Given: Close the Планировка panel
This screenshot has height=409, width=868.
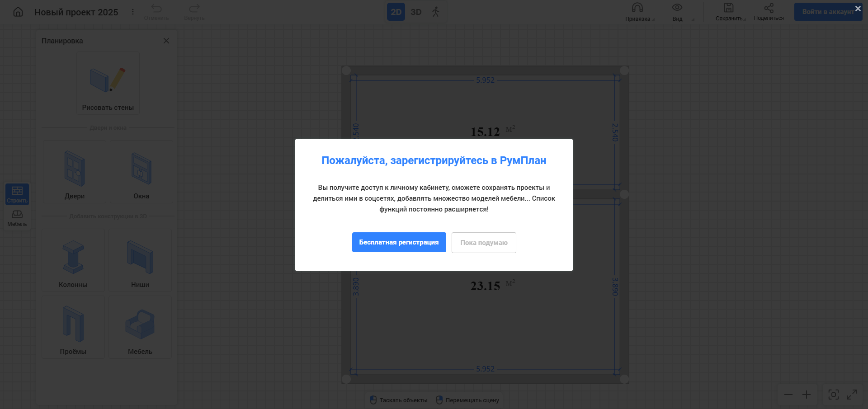Looking at the screenshot, I should (166, 41).
